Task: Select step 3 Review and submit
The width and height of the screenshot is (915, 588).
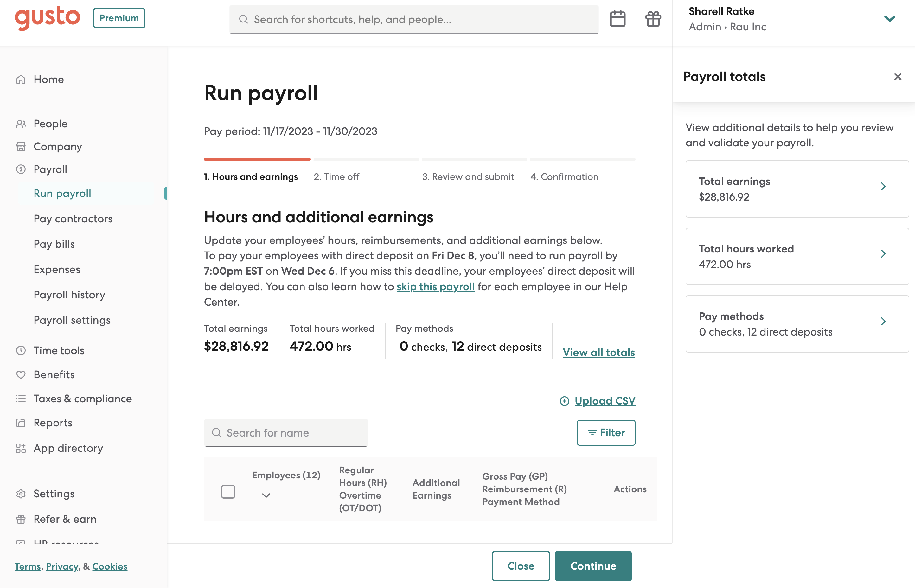Action: (x=468, y=177)
